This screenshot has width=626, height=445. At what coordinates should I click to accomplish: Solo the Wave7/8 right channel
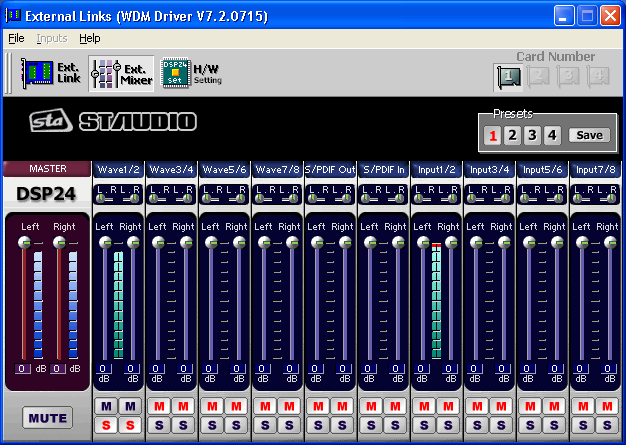(289, 425)
